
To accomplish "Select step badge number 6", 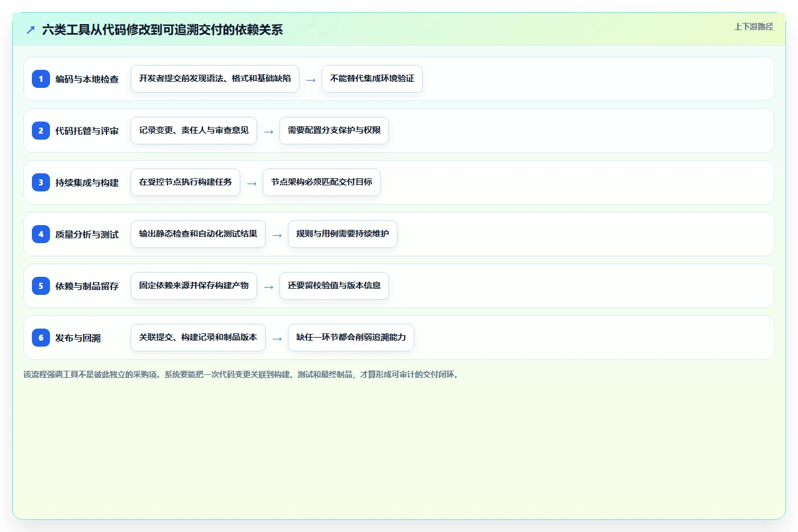I will tap(41, 338).
